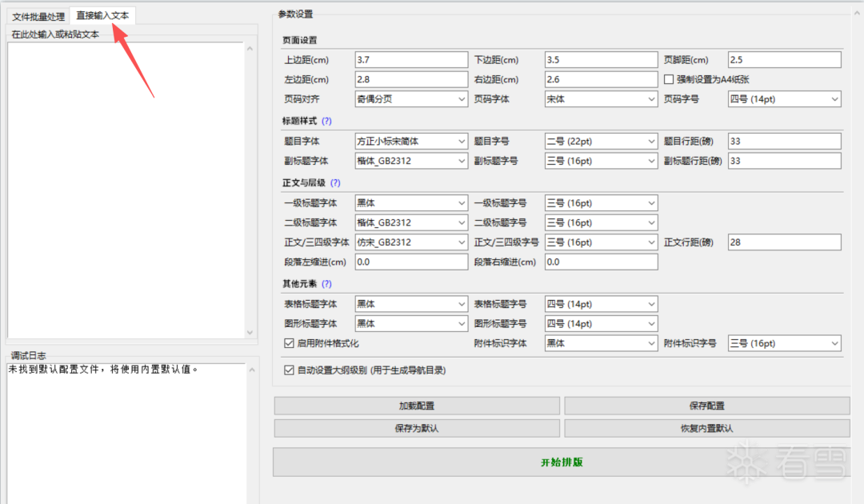Enable 强制设置为A4纸张 checkbox
The width and height of the screenshot is (864, 504).
670,79
